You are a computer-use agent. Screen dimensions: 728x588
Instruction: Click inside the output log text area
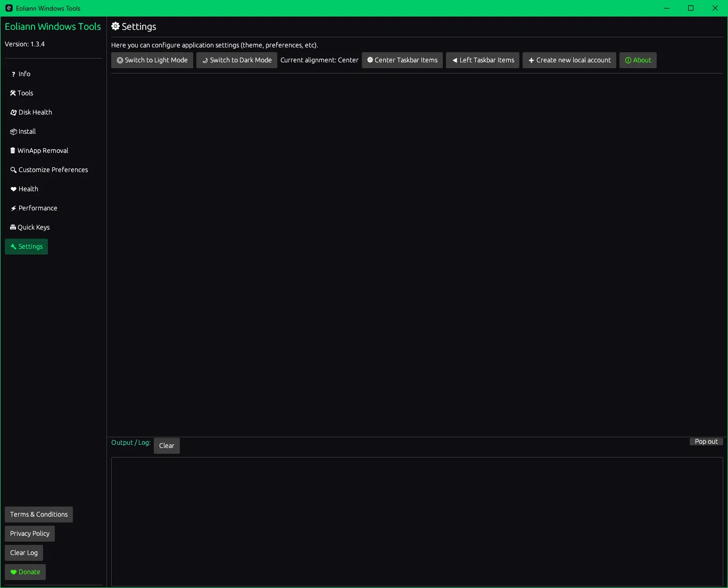pyautogui.click(x=417, y=521)
